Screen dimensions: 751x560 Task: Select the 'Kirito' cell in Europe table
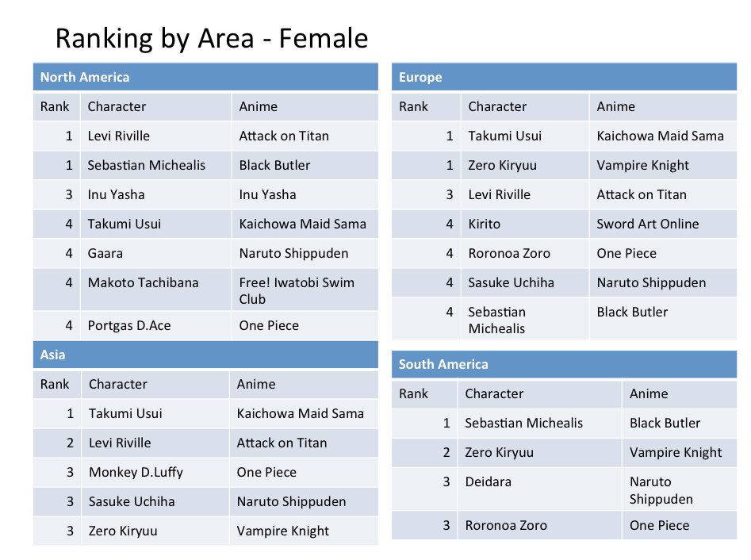(485, 224)
